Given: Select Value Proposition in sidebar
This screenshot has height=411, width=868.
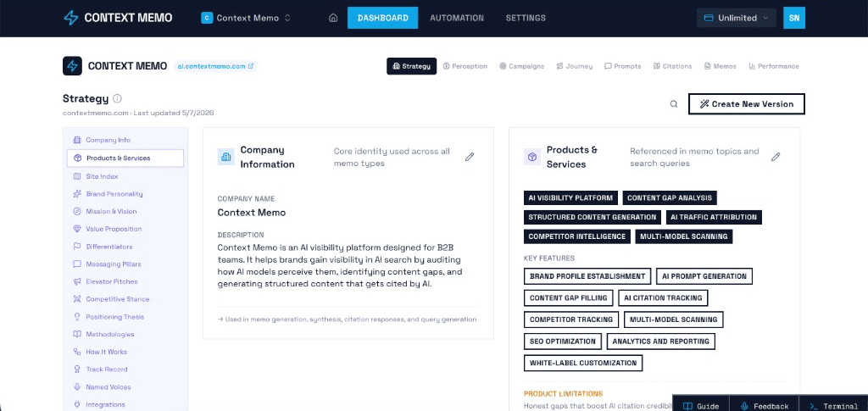Looking at the screenshot, I should (125, 229).
